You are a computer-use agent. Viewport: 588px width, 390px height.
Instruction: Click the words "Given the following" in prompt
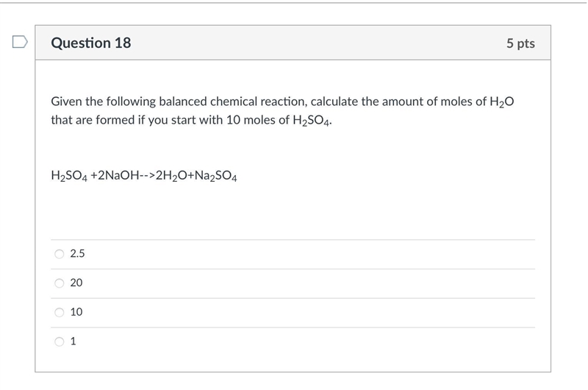(104, 102)
